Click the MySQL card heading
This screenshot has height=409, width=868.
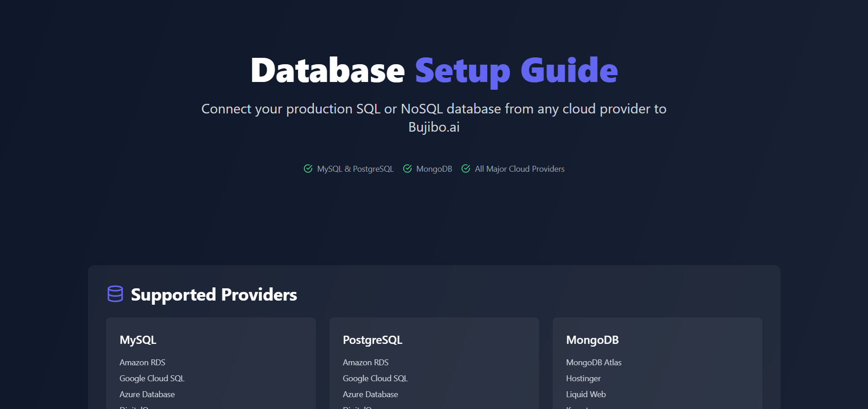(x=138, y=340)
